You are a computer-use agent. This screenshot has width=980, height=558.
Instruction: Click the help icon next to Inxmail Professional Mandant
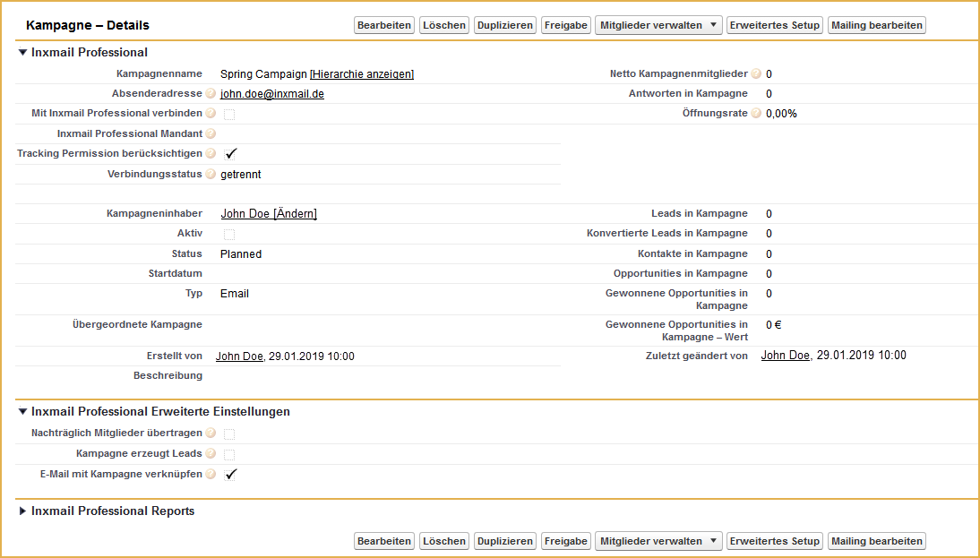(211, 133)
